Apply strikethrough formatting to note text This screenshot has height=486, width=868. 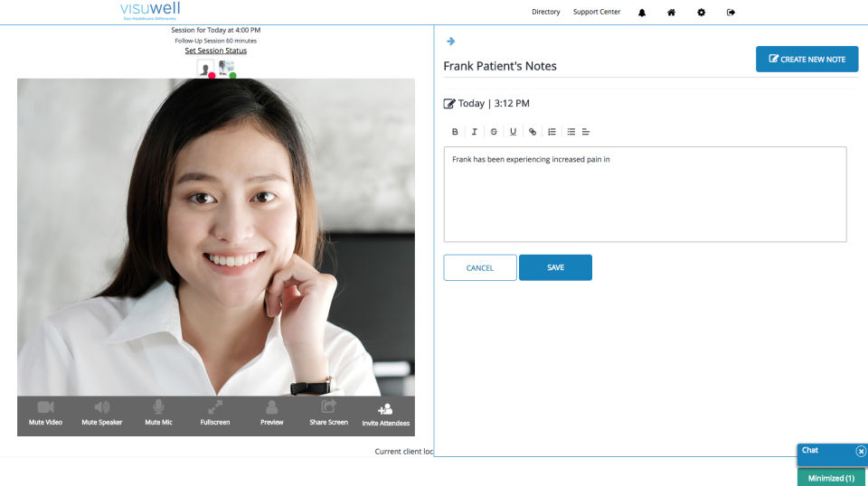pos(494,132)
